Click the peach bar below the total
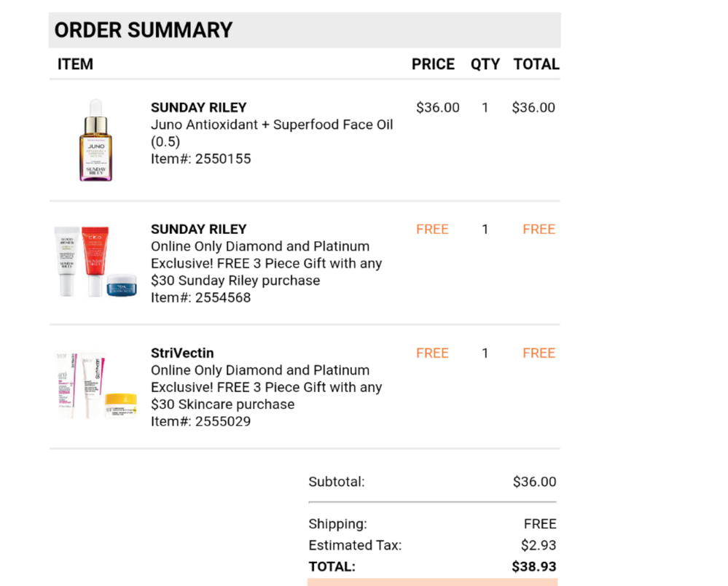This screenshot has height=586, width=728. pos(432,582)
